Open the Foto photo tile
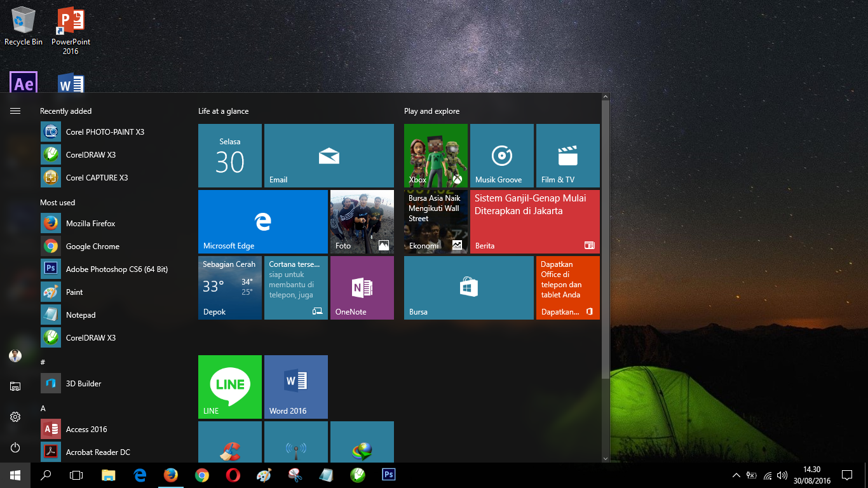The image size is (868, 488). click(362, 222)
